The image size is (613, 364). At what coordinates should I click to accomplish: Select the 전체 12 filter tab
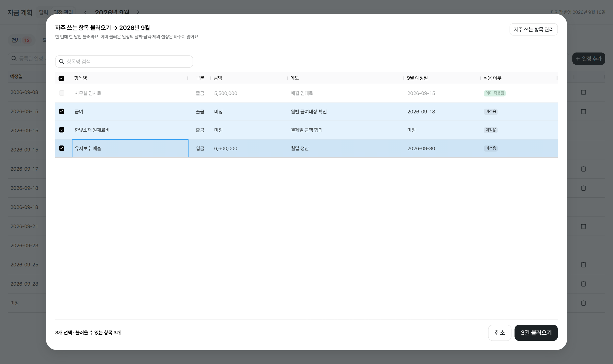pyautogui.click(x=21, y=40)
